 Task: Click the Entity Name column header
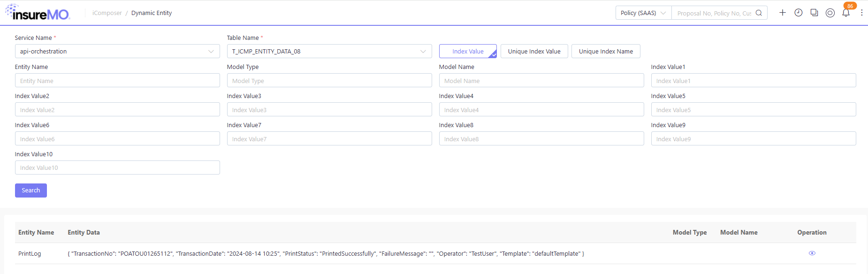pos(36,232)
